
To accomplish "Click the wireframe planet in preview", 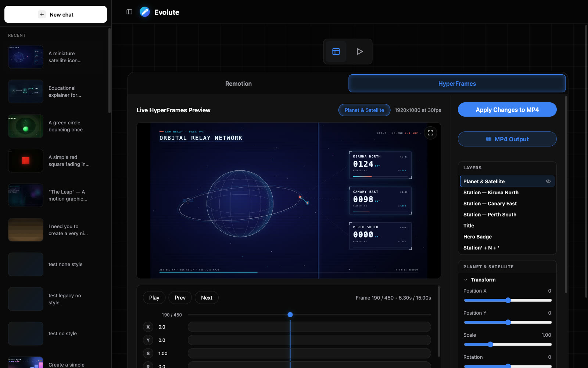I will point(240,204).
